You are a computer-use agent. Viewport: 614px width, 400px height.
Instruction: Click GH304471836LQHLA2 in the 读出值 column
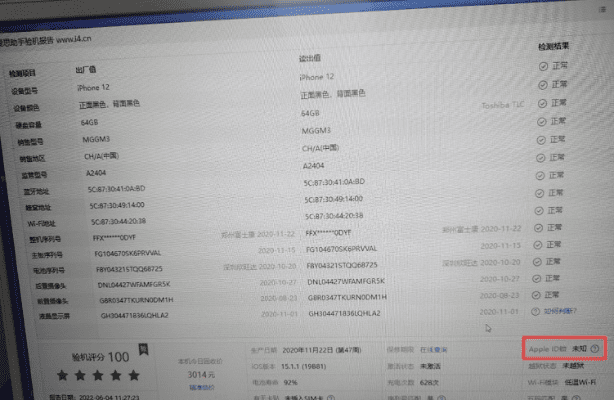[x=345, y=314]
